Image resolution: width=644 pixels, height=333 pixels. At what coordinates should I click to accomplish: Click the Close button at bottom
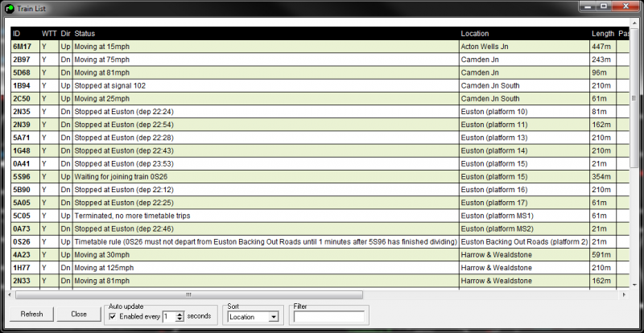click(x=79, y=314)
